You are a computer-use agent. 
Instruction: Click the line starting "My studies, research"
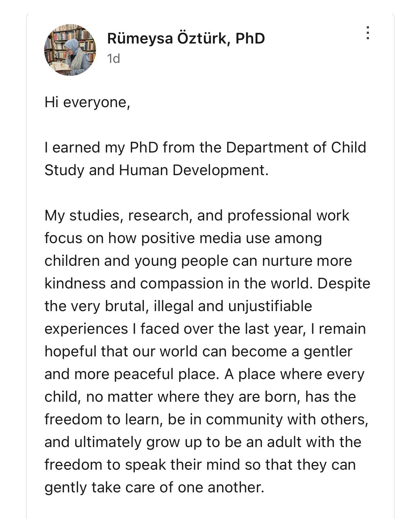click(197, 215)
